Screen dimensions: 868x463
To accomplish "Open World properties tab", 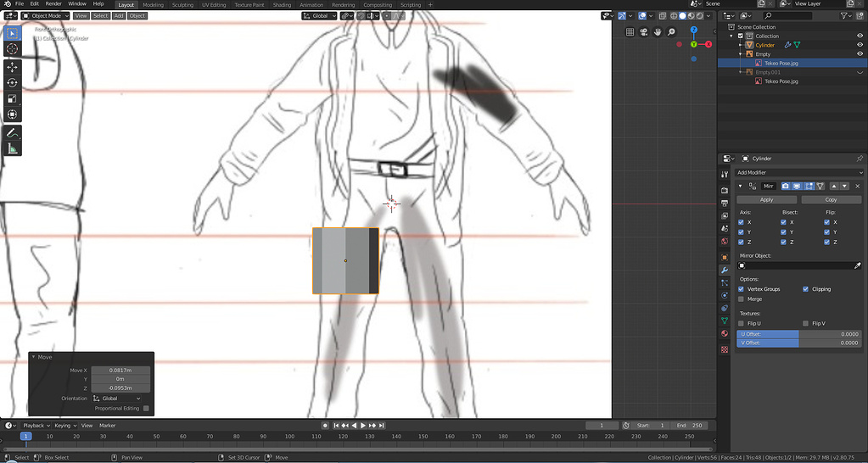I will point(725,242).
